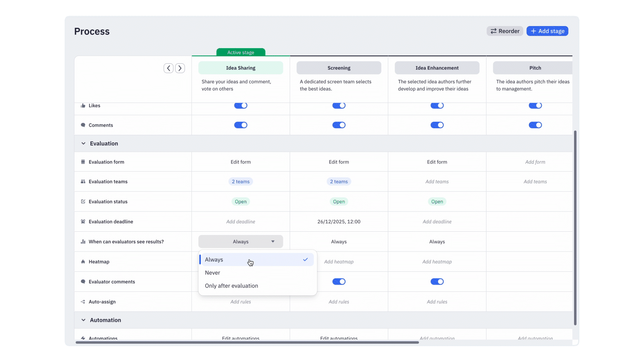Disable Comments for Screening stage
This screenshot has width=644, height=362.
click(339, 125)
